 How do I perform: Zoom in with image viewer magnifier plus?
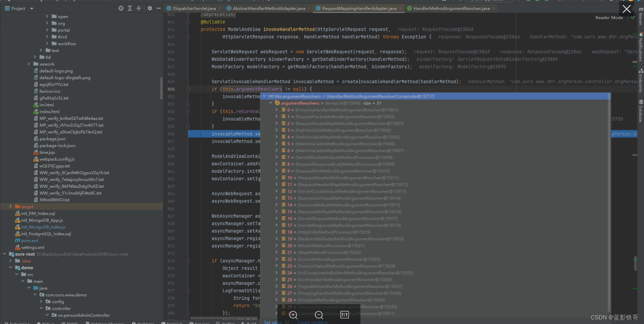[x=293, y=315]
